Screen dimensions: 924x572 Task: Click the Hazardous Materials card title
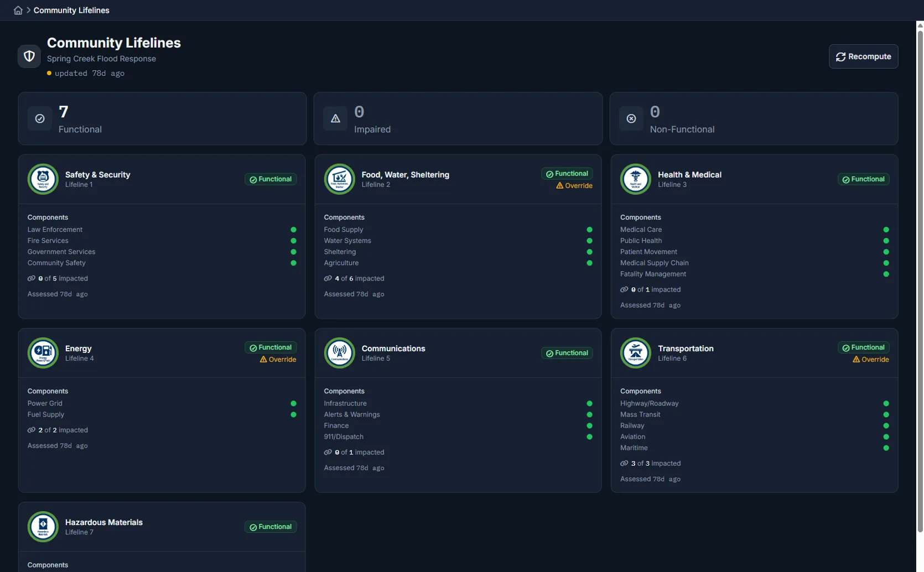[104, 522]
